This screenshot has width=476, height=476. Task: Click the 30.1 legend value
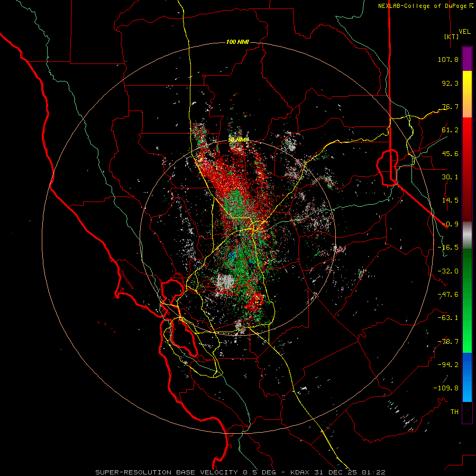(450, 177)
